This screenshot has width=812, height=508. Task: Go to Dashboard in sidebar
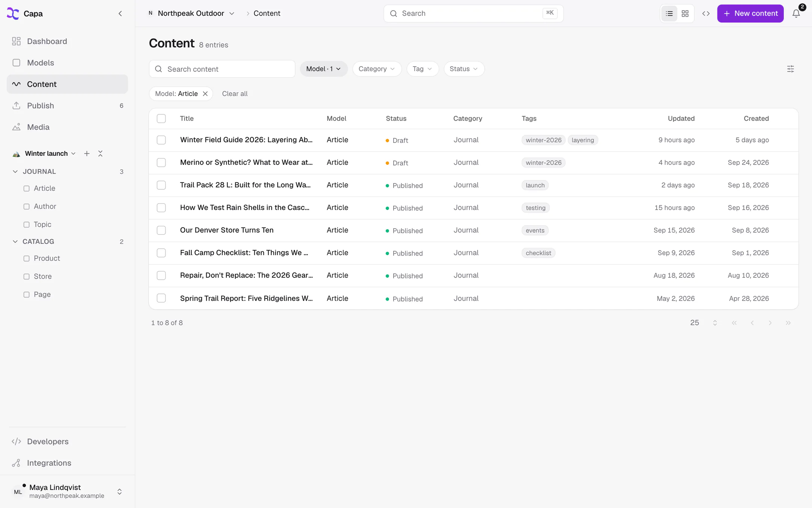(67, 41)
